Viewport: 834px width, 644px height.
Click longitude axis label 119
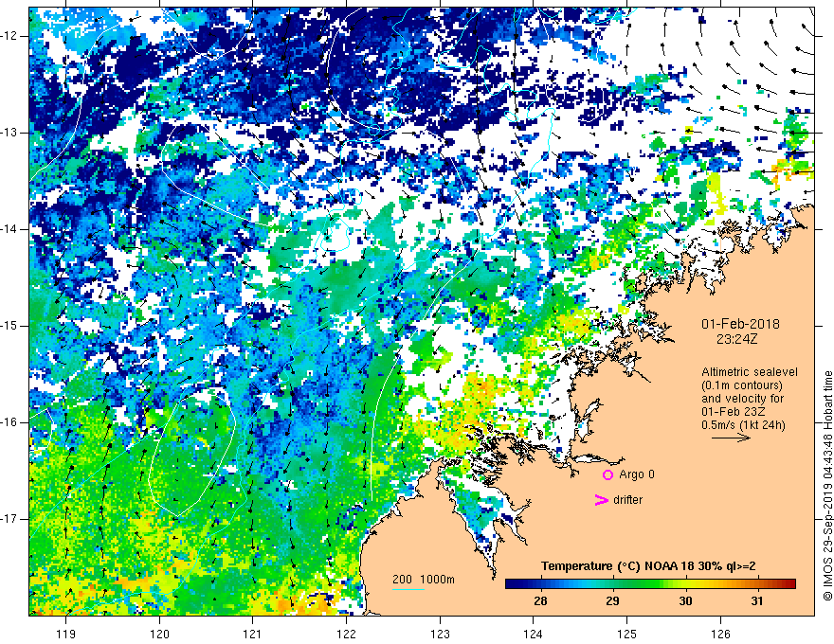(x=66, y=634)
